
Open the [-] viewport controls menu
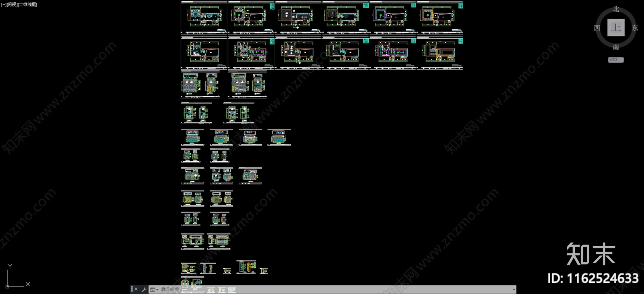click(4, 4)
